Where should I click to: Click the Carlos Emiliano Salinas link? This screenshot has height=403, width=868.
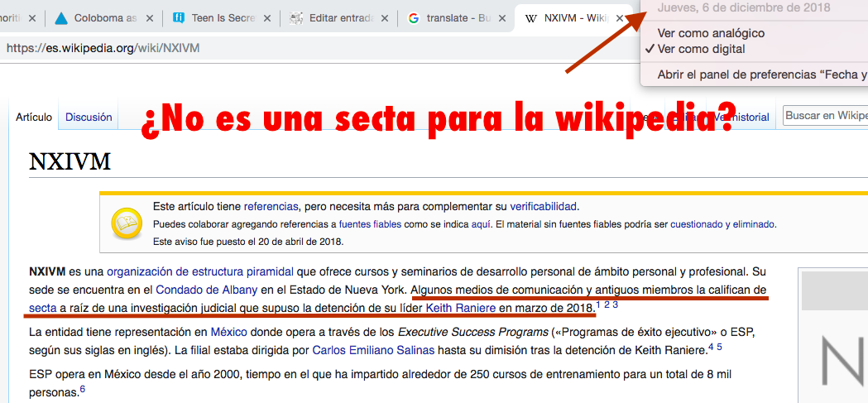tap(361, 350)
